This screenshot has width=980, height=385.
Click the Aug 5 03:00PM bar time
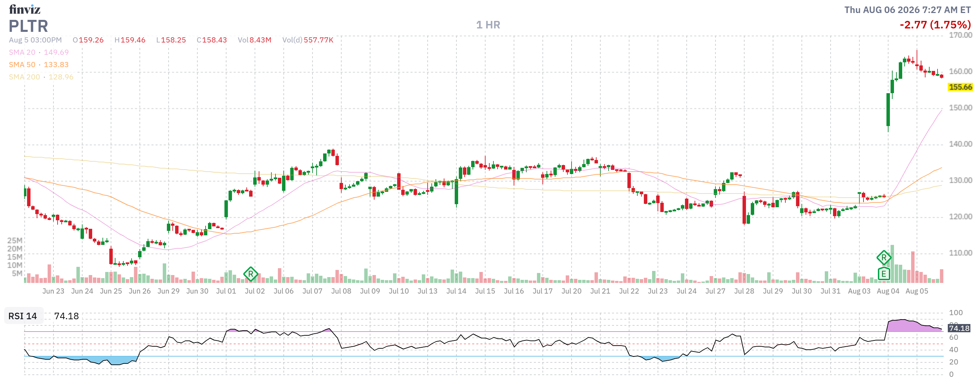coord(35,40)
